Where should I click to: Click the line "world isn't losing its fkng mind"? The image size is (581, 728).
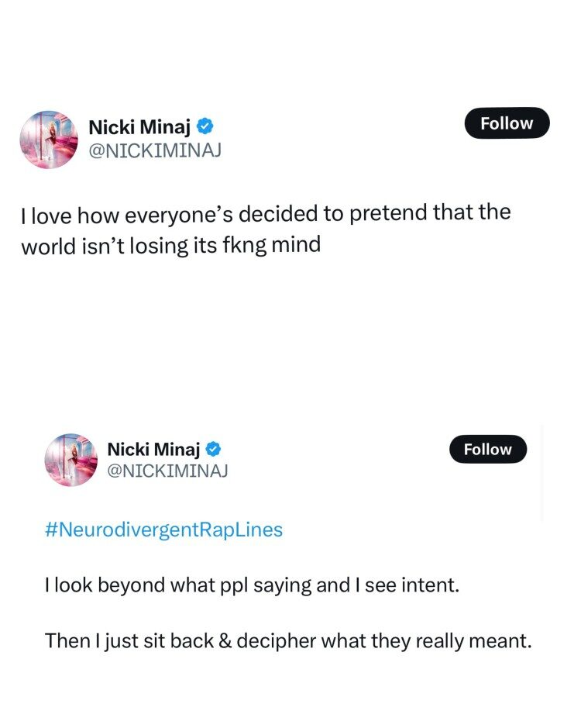click(170, 246)
